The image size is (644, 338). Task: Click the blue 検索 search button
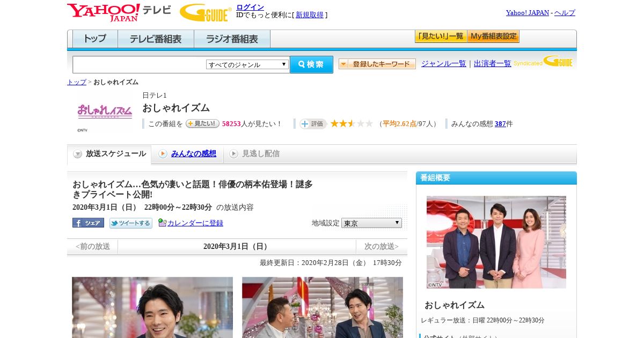(x=311, y=64)
